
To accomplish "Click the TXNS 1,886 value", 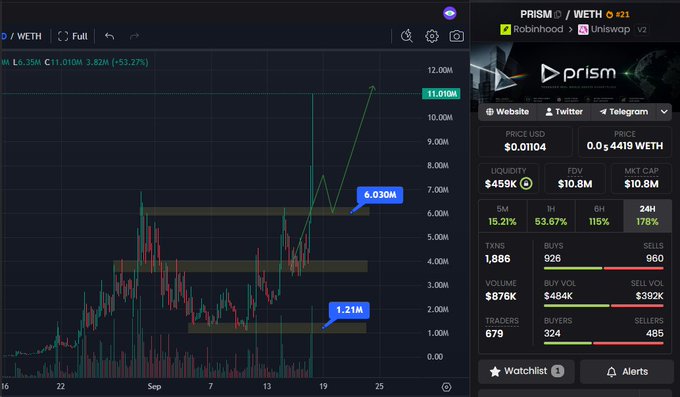I will coord(497,259).
